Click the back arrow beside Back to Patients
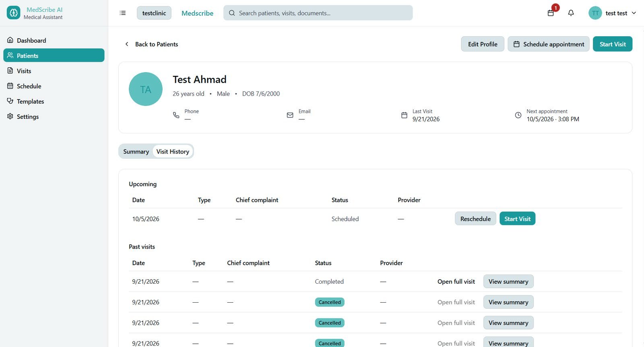This screenshot has width=644, height=347. coord(127,44)
